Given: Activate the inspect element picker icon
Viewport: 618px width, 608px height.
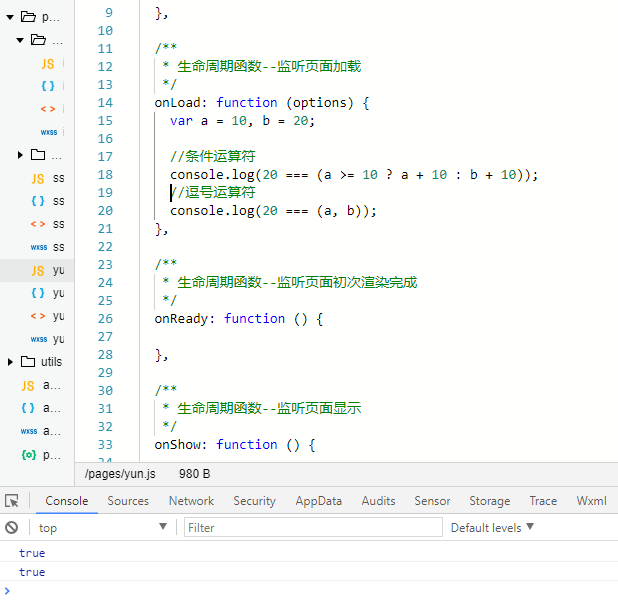Looking at the screenshot, I should tap(12, 501).
